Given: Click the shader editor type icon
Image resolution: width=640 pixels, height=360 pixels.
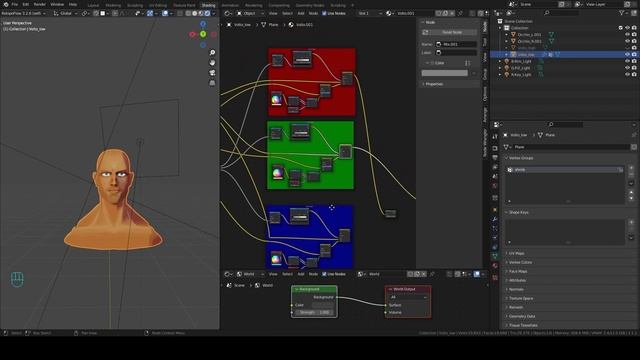Looking at the screenshot, I should pyautogui.click(x=228, y=13).
